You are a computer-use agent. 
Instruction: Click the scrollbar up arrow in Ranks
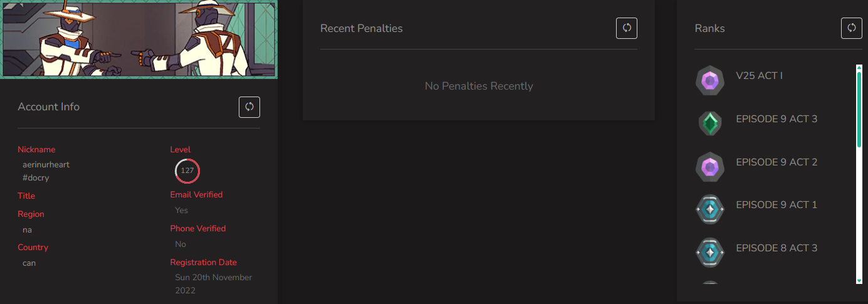pos(859,66)
